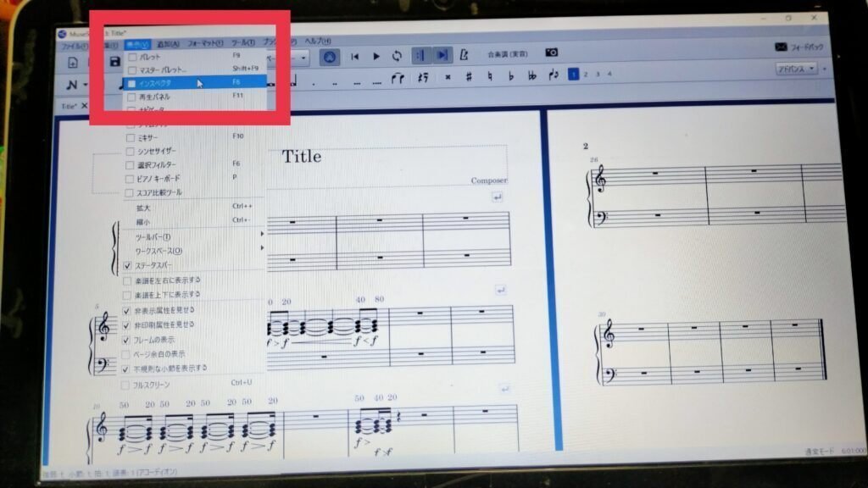Apply the double flat accidental
Image resolution: width=868 pixels, height=488 pixels.
(532, 75)
